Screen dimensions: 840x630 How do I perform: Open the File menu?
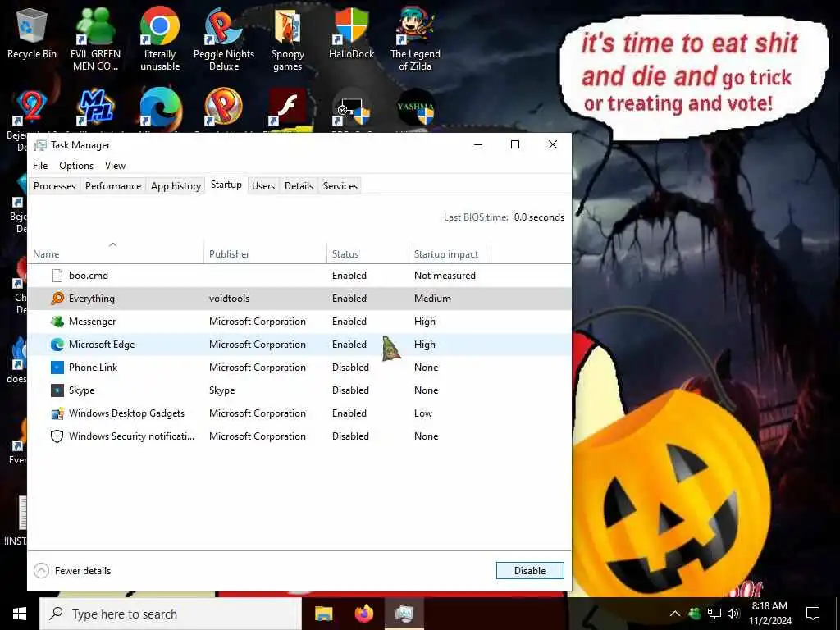(40, 166)
